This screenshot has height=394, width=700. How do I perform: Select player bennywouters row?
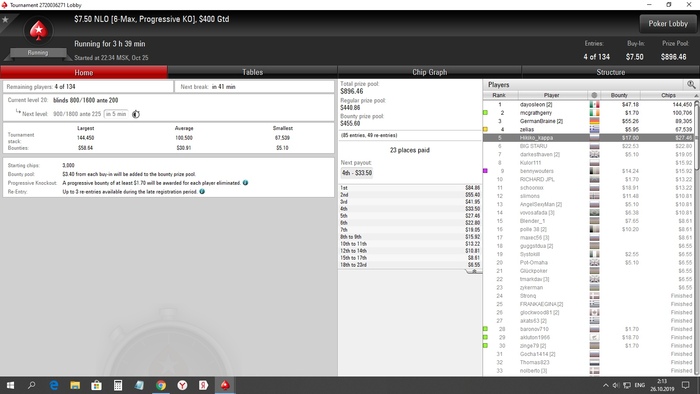coord(588,171)
